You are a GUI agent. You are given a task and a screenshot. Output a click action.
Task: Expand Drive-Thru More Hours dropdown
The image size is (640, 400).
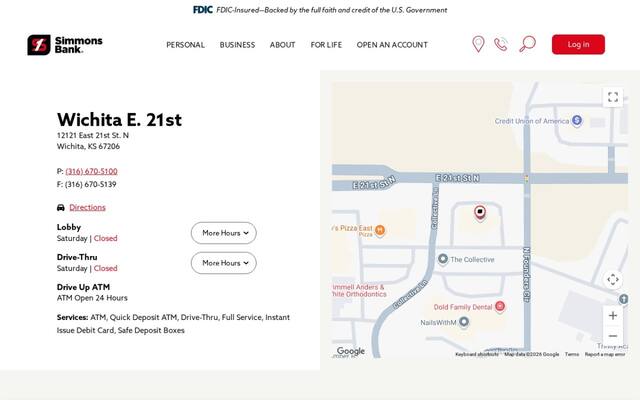(224, 263)
